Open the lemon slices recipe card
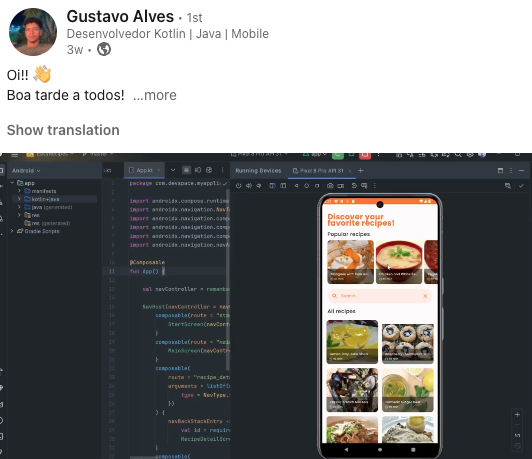 [x=352, y=342]
